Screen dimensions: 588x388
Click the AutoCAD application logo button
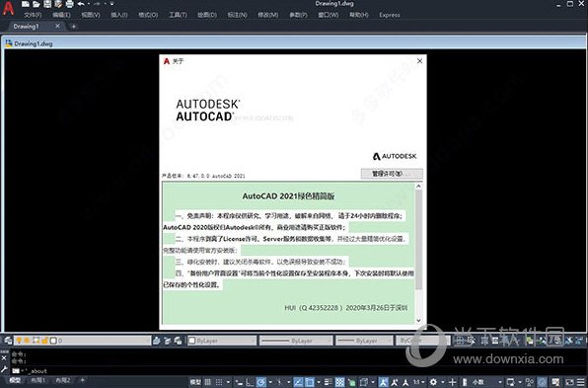pyautogui.click(x=8, y=8)
